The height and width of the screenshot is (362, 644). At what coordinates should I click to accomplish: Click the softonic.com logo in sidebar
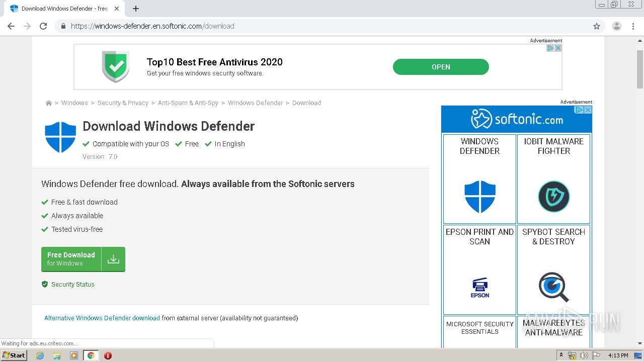coord(517,119)
